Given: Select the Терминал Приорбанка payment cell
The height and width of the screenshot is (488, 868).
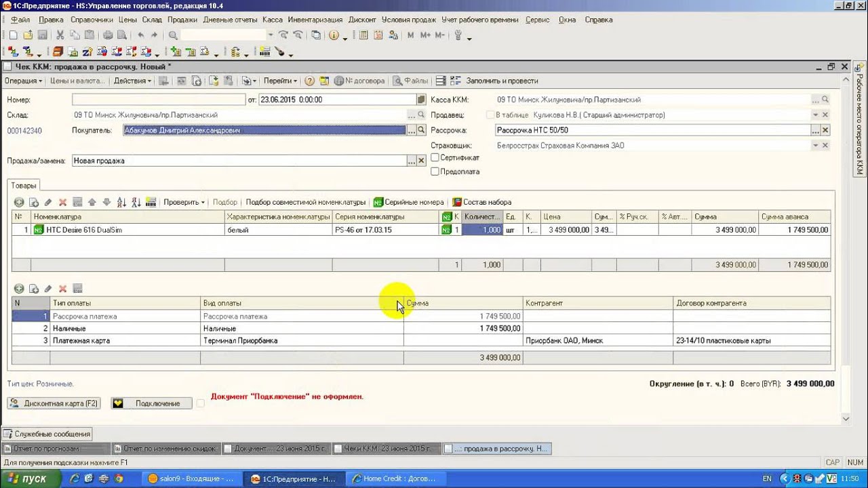Looking at the screenshot, I should click(302, 340).
